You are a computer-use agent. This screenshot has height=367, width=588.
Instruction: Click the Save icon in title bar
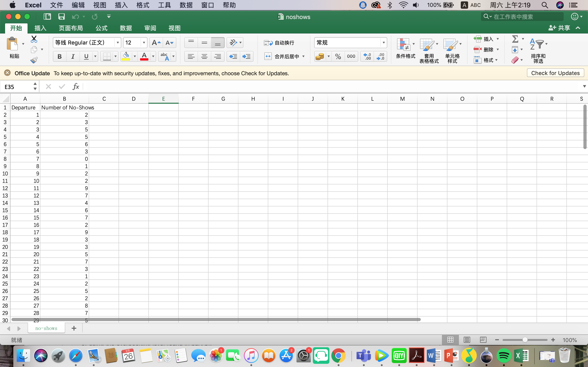[x=61, y=17]
